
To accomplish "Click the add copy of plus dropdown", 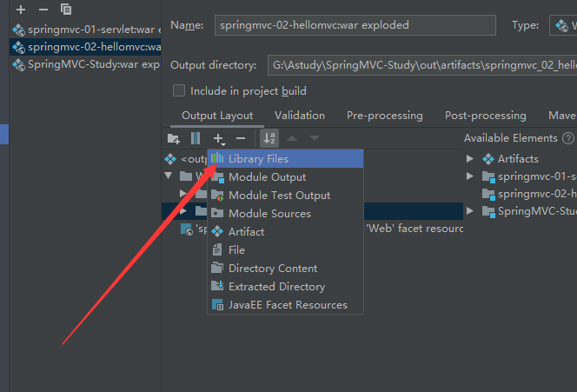I will [x=219, y=139].
